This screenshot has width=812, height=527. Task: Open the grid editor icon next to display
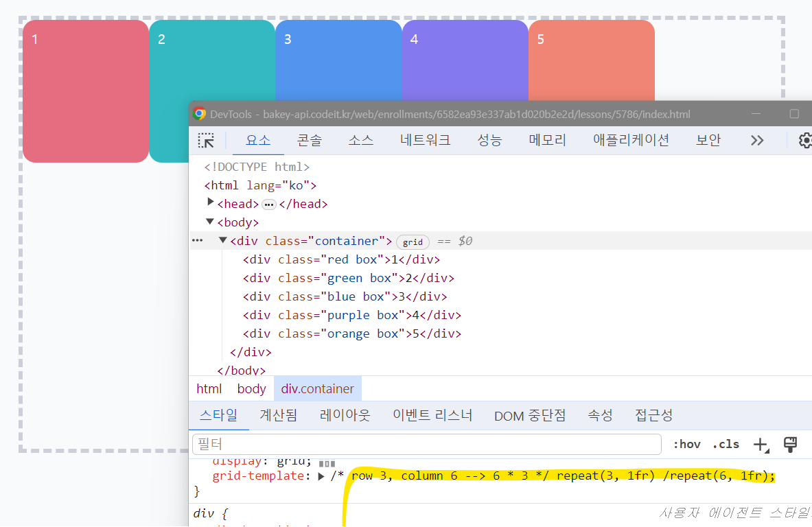(x=327, y=463)
